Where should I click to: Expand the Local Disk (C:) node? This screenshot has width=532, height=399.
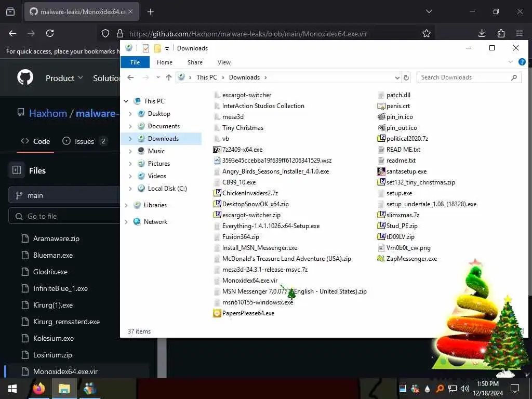130,189
